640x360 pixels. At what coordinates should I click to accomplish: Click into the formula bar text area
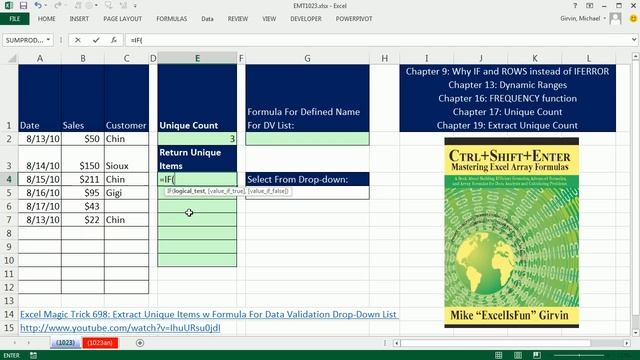point(378,40)
